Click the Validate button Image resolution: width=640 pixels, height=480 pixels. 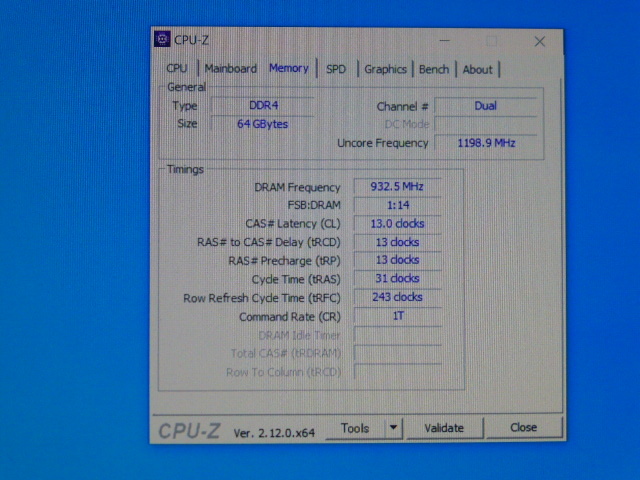[444, 428]
